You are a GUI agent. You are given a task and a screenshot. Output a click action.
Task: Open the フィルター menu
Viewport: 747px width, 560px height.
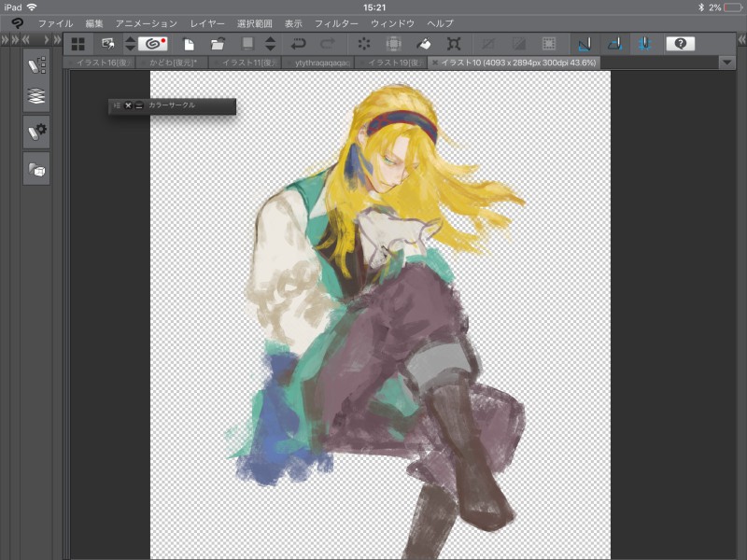coord(336,23)
